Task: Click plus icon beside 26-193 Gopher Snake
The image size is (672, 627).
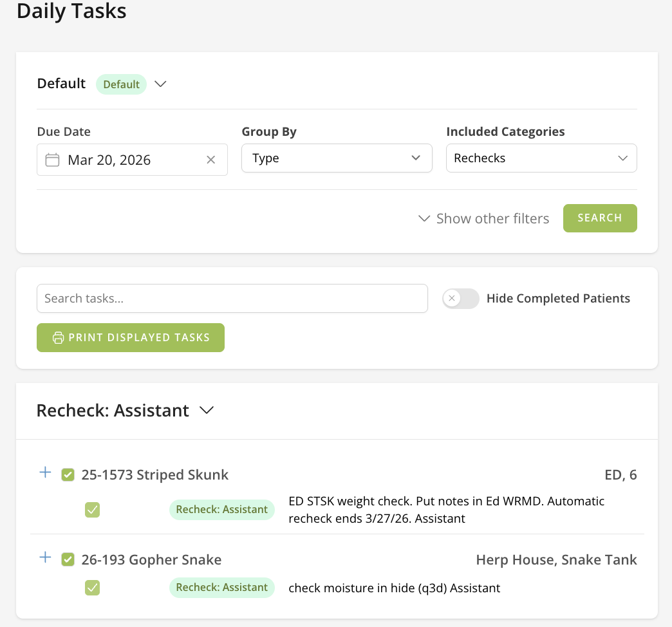Action: (45, 557)
